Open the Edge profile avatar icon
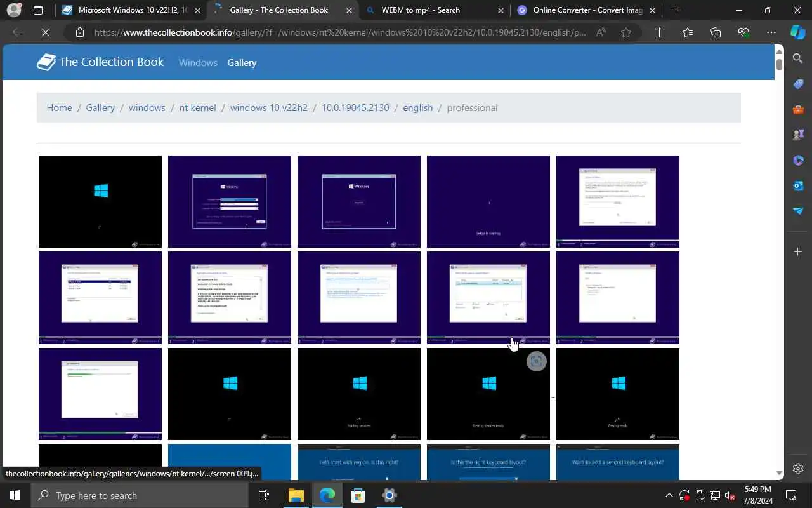812x508 pixels. pyautogui.click(x=14, y=10)
